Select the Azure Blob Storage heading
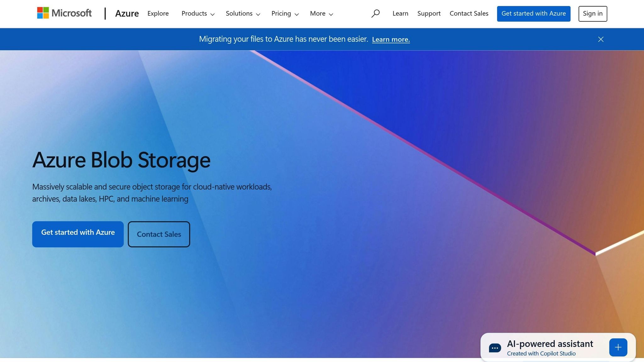Screen dimensions: 644x362 pyautogui.click(x=121, y=160)
